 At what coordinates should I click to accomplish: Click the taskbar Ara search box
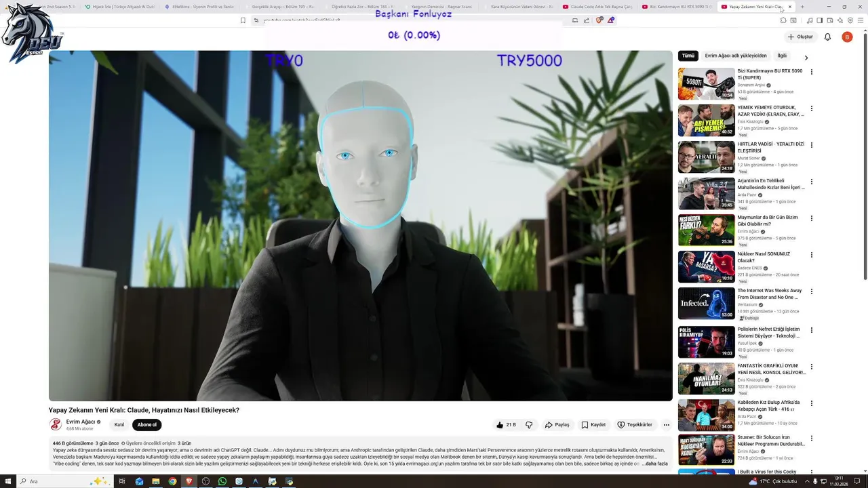point(64,481)
